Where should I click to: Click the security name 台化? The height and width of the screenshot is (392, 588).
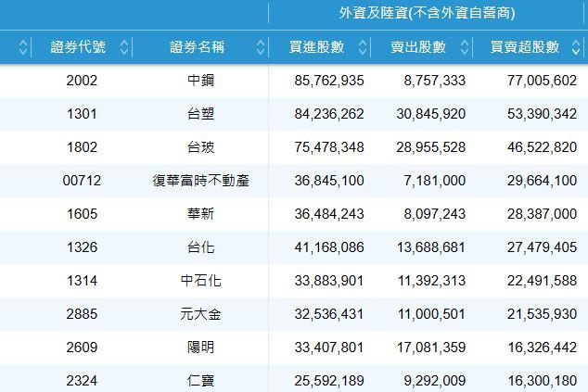(200, 247)
